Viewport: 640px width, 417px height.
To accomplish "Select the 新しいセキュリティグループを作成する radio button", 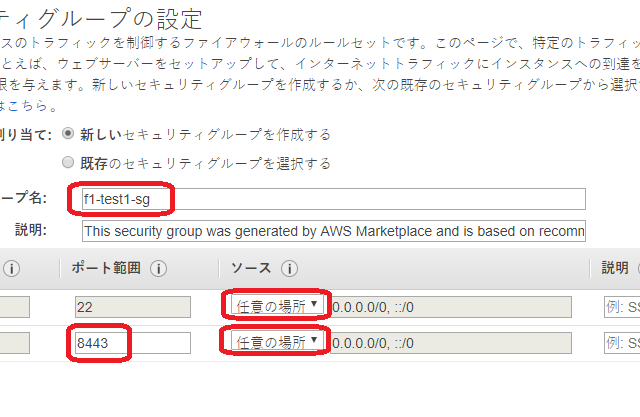I will (68, 133).
